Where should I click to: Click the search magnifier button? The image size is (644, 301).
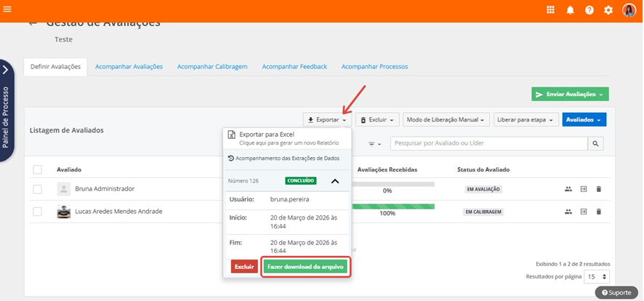pyautogui.click(x=596, y=144)
